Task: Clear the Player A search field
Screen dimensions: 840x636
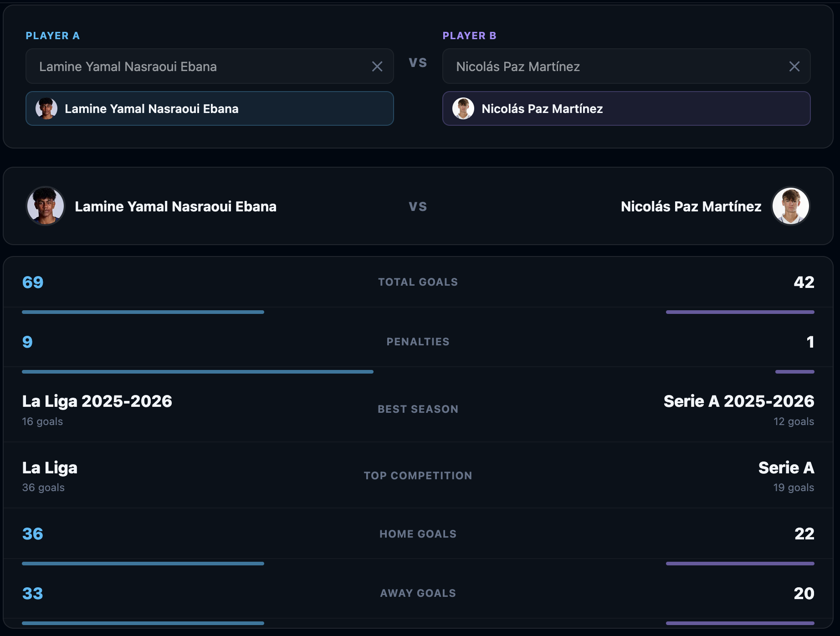Action: [x=377, y=67]
